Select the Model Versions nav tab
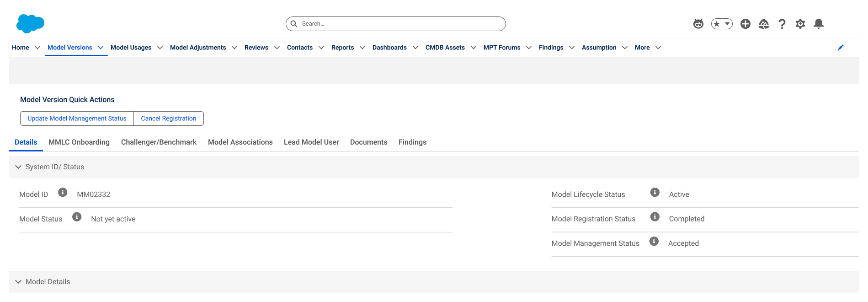Screen dimensions: 868x302 [70, 48]
